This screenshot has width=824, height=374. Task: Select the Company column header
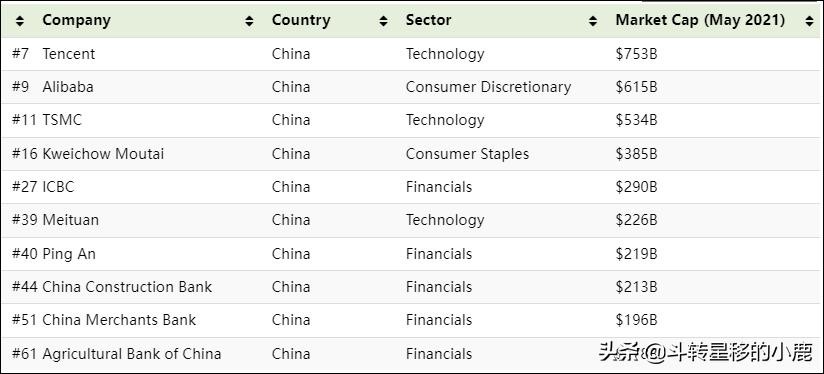coord(76,20)
